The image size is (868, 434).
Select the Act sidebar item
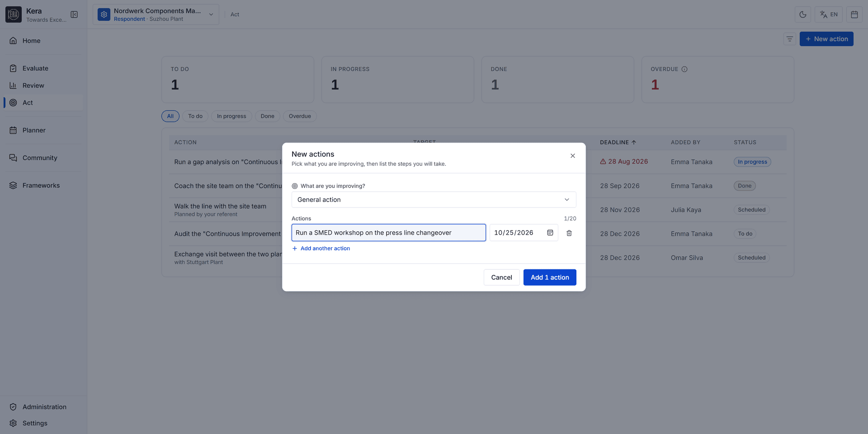tap(43, 103)
